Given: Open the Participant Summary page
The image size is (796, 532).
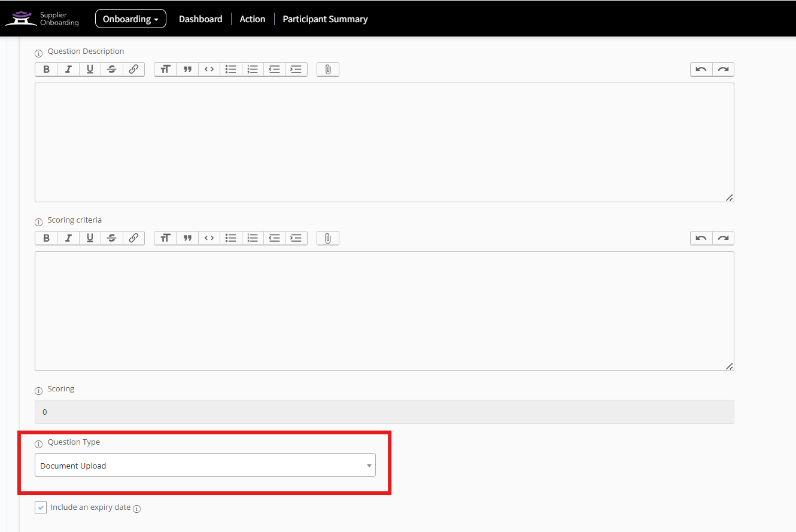Looking at the screenshot, I should (x=325, y=19).
